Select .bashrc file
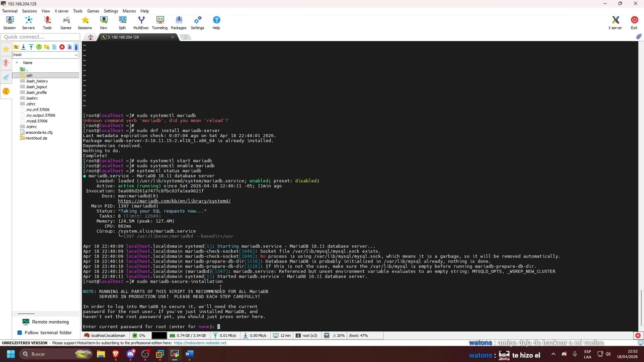The height and width of the screenshot is (362, 644). point(32,98)
